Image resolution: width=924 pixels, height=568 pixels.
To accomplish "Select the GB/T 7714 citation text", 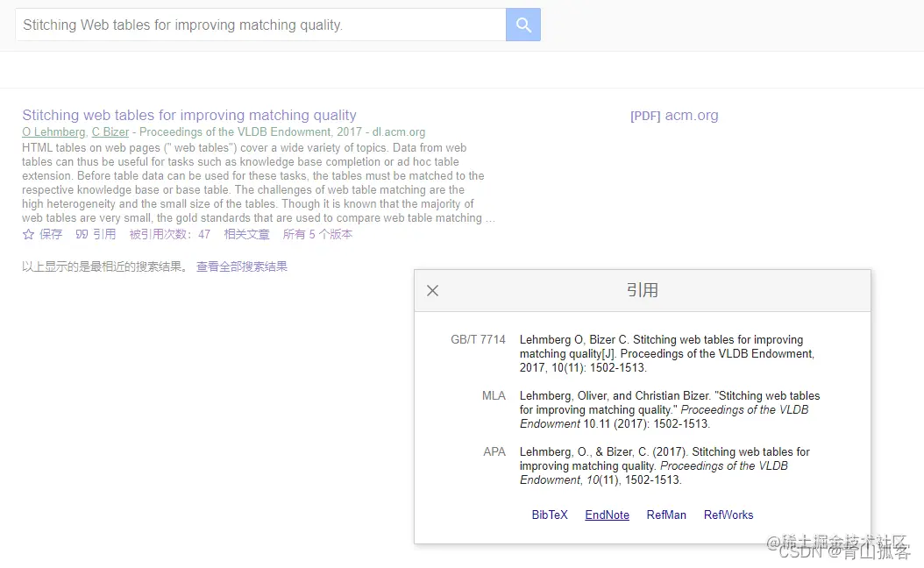I will coord(667,353).
